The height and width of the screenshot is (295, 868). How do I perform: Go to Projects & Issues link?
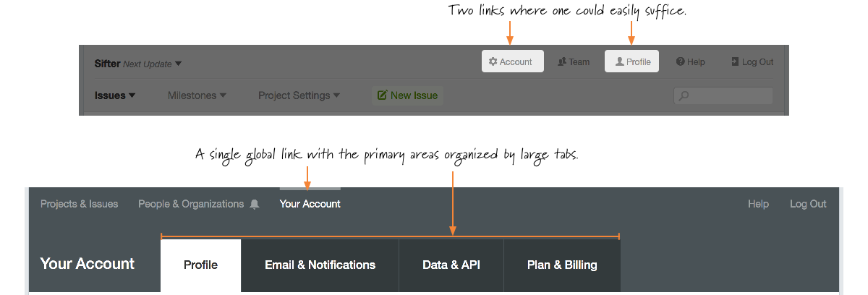point(79,204)
